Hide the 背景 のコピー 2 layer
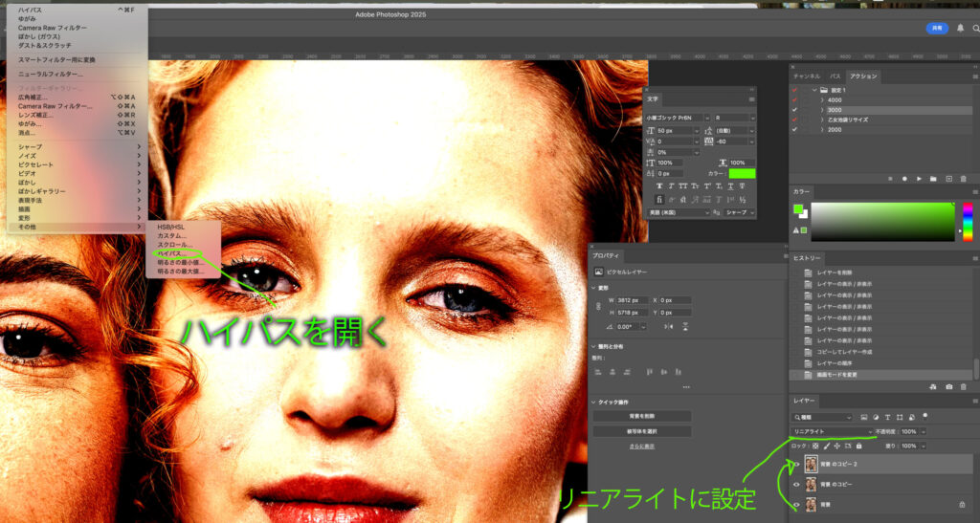This screenshot has width=980, height=523. pyautogui.click(x=796, y=464)
